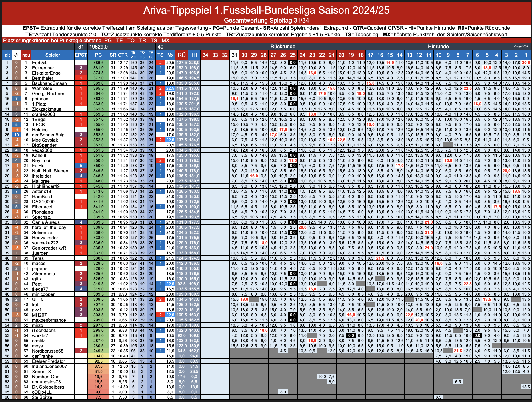Click the TS column header
The image size is (532, 402).
tap(161, 55)
